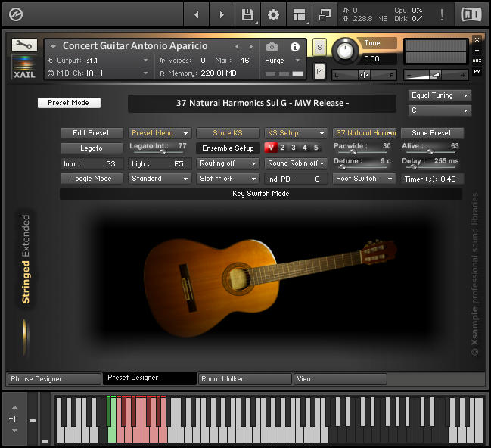
Task: Switch to the Phrase Designer tab
Action: click(x=54, y=379)
